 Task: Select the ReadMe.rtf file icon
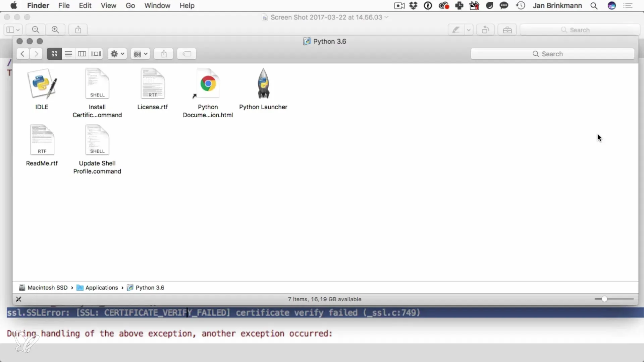tap(42, 140)
